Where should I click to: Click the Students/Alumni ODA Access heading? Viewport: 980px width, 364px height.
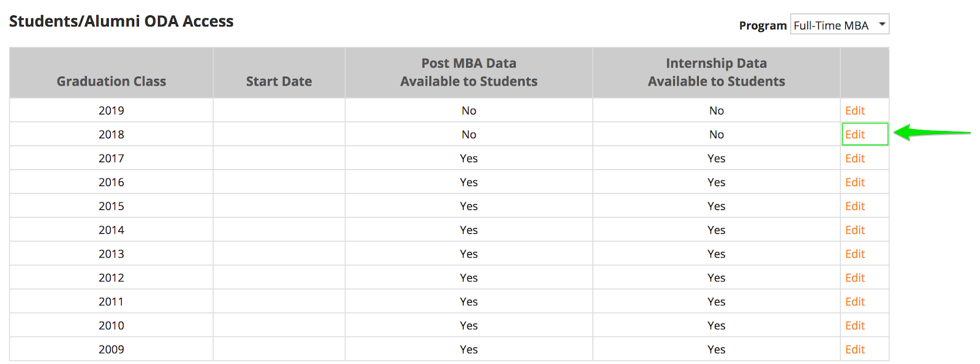click(121, 21)
